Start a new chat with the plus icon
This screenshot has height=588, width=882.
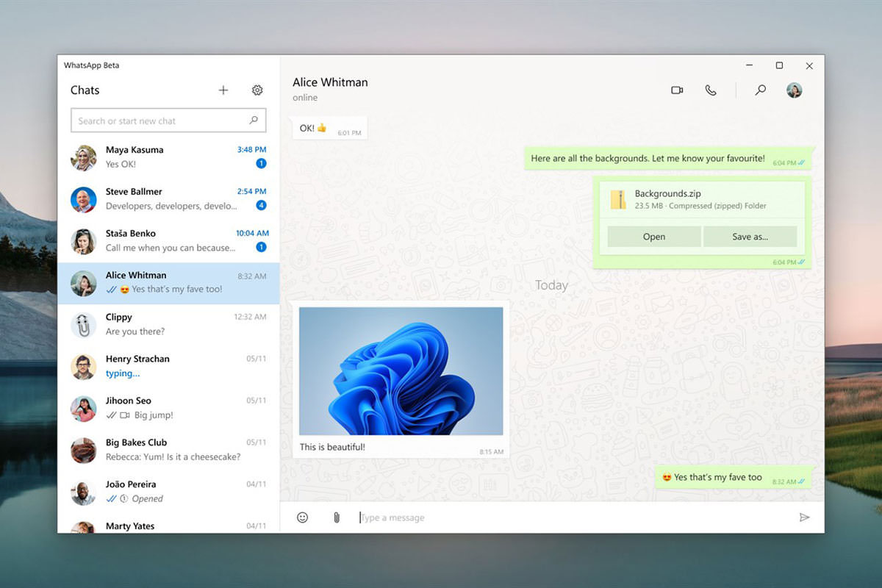point(223,90)
